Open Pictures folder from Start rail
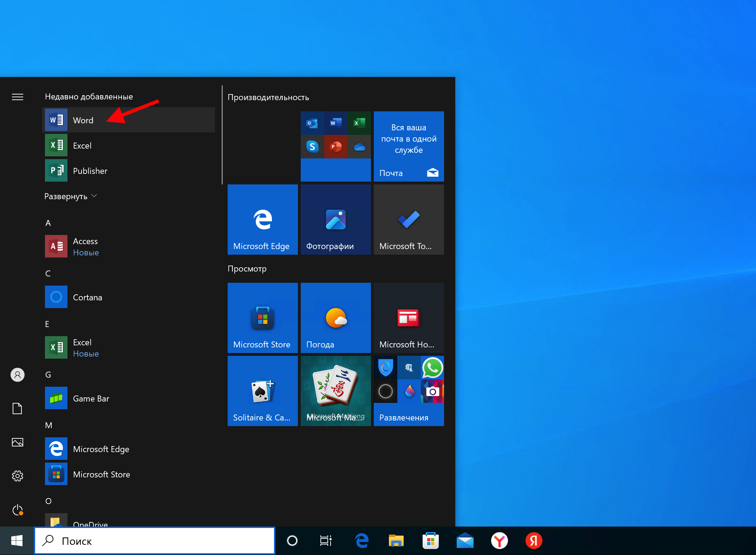This screenshot has height=555, width=756. (x=18, y=442)
